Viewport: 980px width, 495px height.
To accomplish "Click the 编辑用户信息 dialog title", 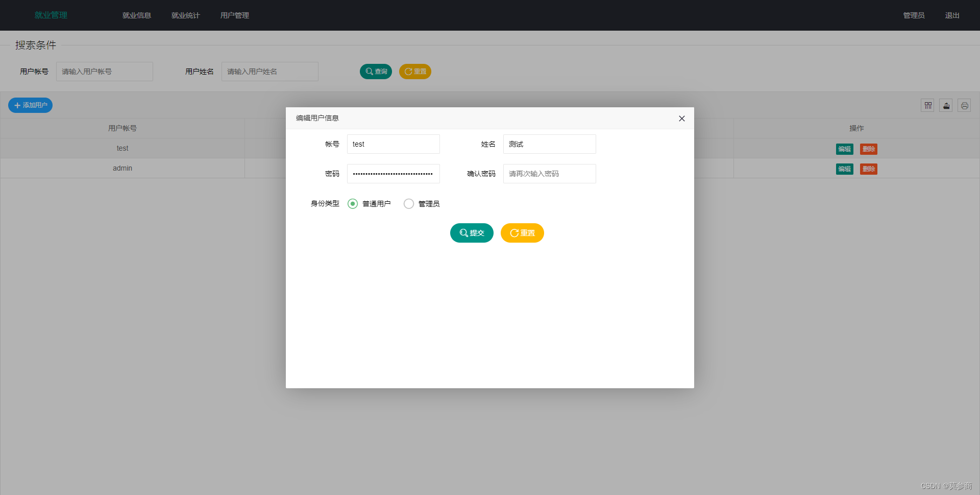I will (x=317, y=118).
